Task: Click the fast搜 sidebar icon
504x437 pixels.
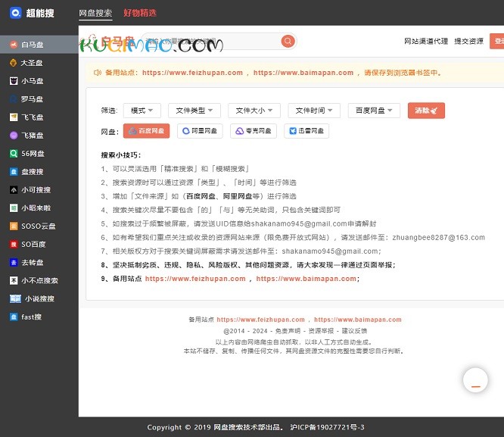Action: [x=14, y=317]
